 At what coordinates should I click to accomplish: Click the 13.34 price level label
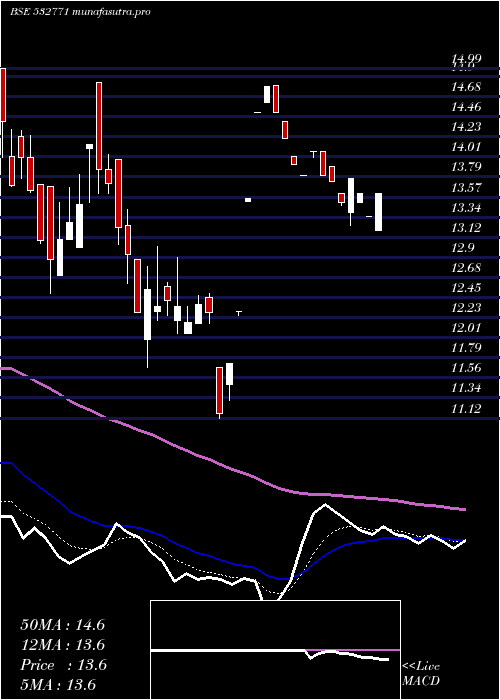pyautogui.click(x=466, y=208)
